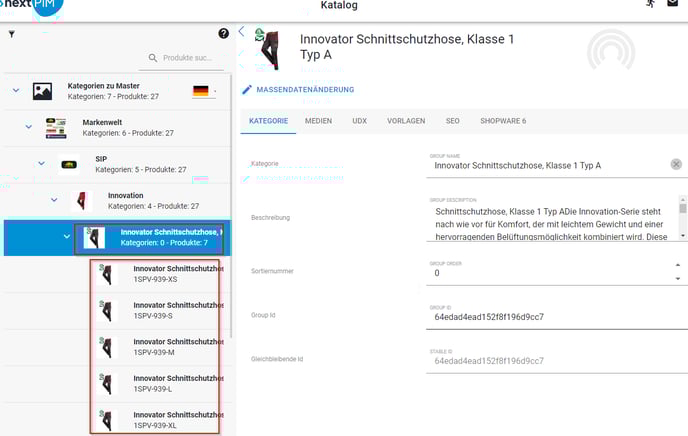Open the UDX tab

point(359,121)
